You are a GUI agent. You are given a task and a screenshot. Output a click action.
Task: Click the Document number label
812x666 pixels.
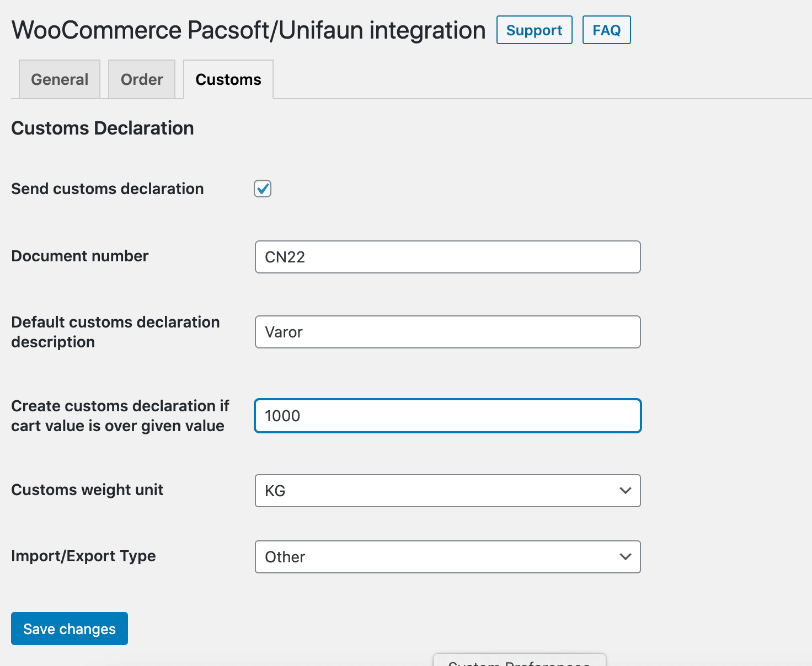point(80,256)
